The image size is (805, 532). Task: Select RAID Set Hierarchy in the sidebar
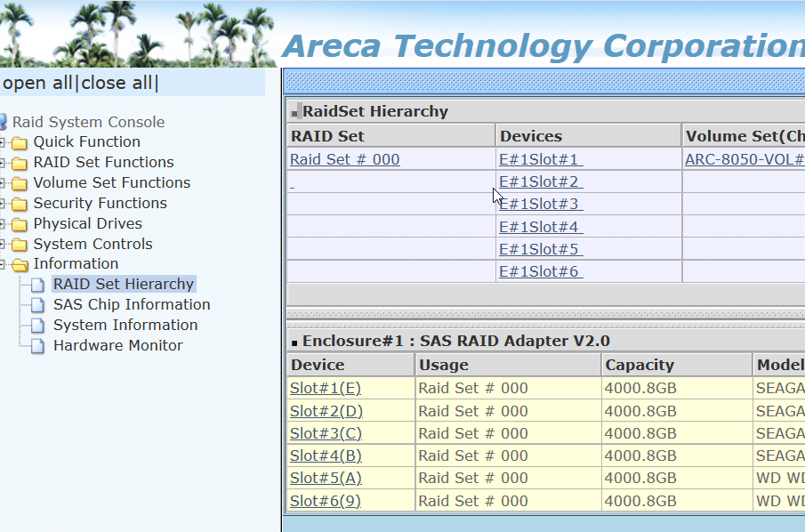coord(124,284)
